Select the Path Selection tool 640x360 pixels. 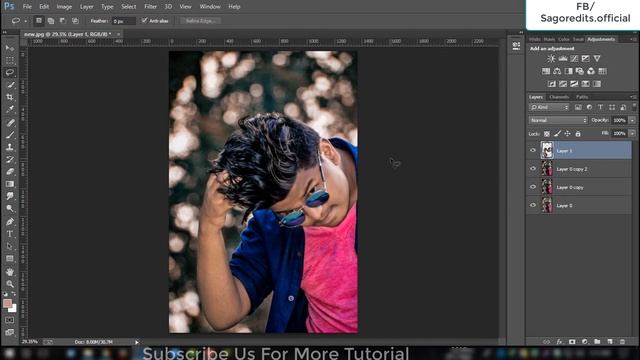pyautogui.click(x=10, y=246)
